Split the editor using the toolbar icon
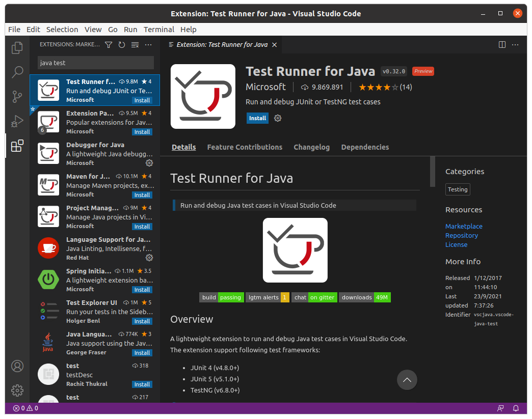 click(502, 45)
